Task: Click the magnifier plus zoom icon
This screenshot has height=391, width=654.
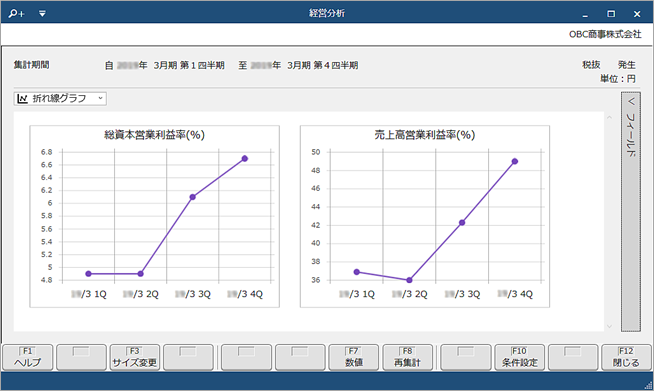Action: [x=16, y=13]
